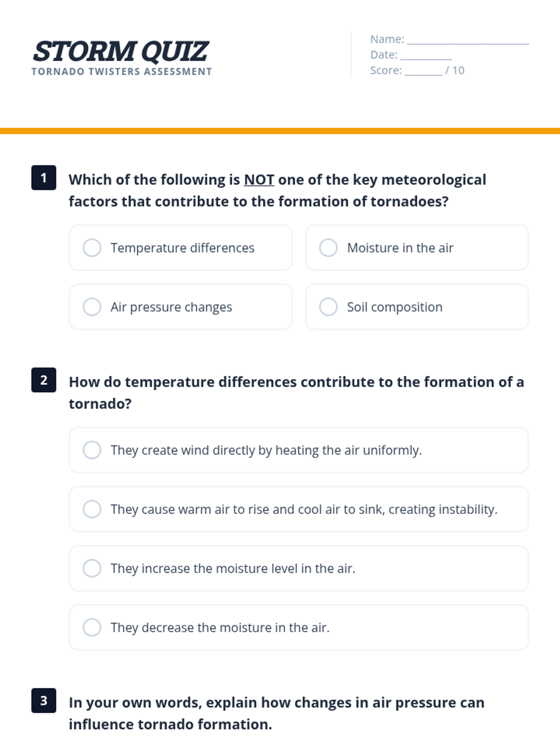Select the 'Temperature differences' radio option

click(x=92, y=248)
